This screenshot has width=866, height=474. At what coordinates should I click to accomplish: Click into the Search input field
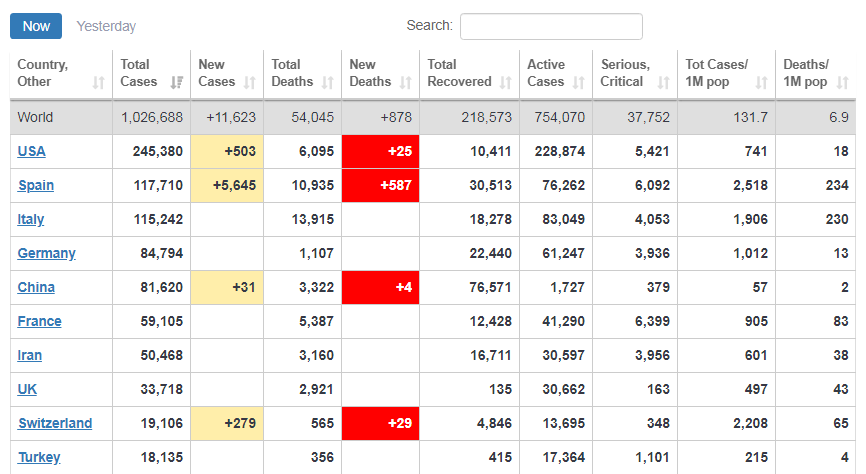[551, 26]
